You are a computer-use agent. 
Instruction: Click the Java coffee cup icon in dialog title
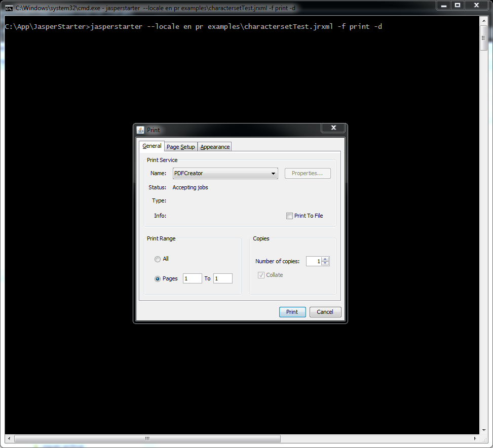(x=140, y=130)
